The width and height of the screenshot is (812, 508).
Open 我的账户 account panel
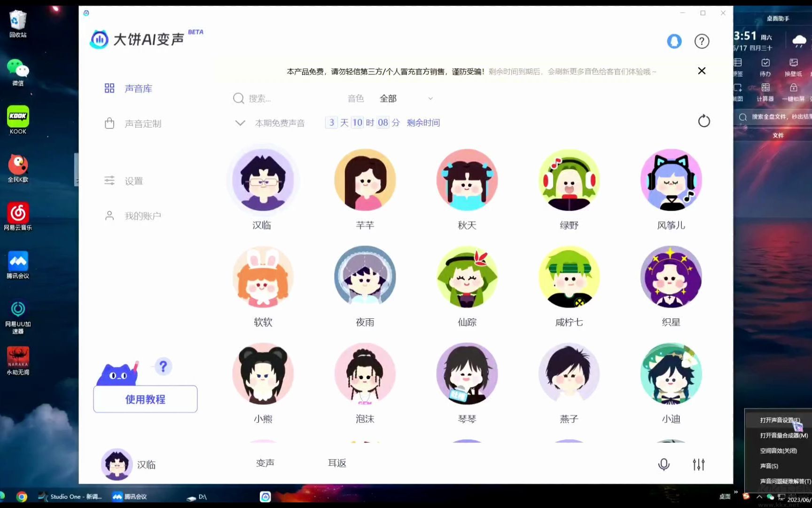pos(142,215)
